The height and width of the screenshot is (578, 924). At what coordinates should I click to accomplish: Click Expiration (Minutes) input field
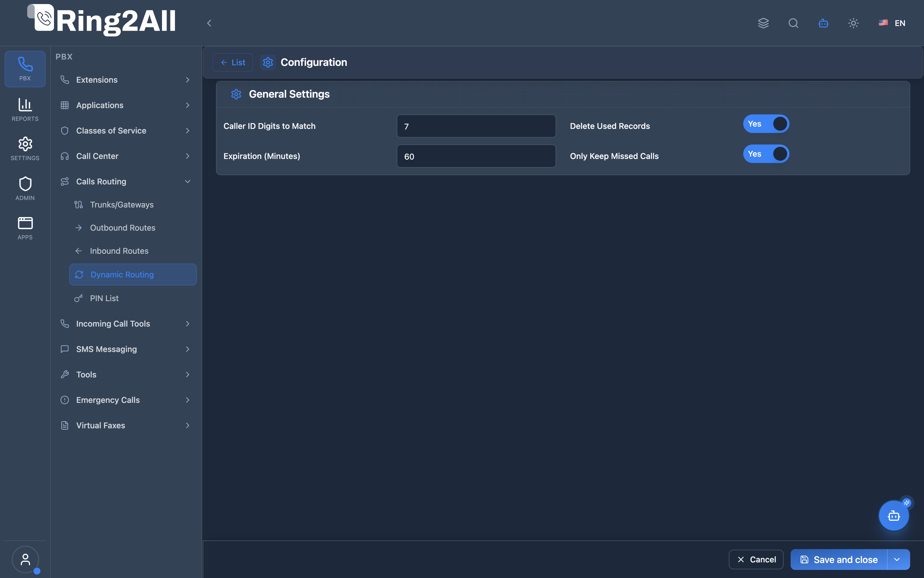[476, 156]
